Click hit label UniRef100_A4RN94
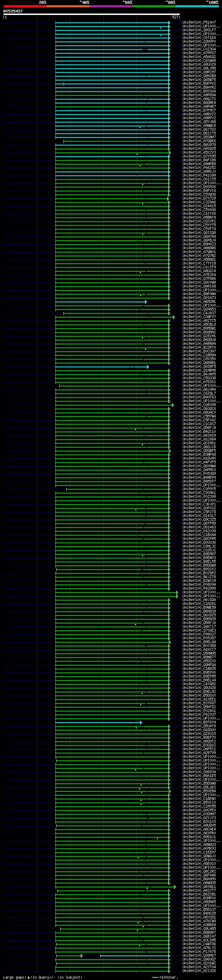222x980 pixels. pyautogui.click(x=199, y=343)
